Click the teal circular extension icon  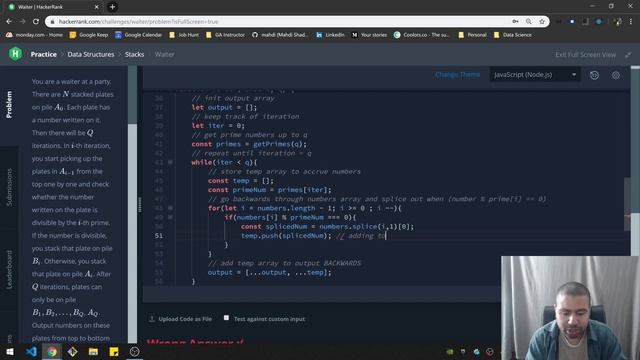click(x=599, y=22)
